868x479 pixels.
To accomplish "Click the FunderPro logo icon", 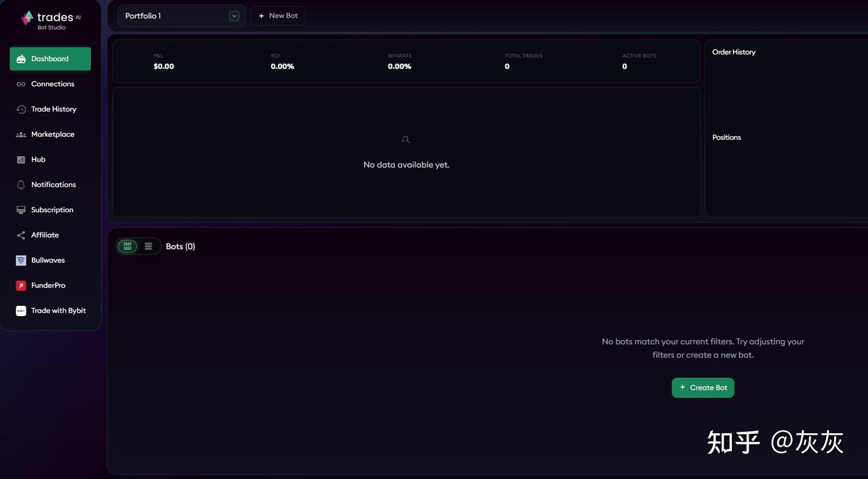I will [x=21, y=286].
